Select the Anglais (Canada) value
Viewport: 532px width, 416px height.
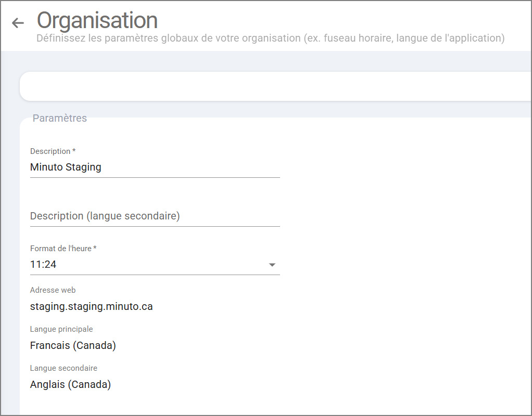(x=70, y=385)
